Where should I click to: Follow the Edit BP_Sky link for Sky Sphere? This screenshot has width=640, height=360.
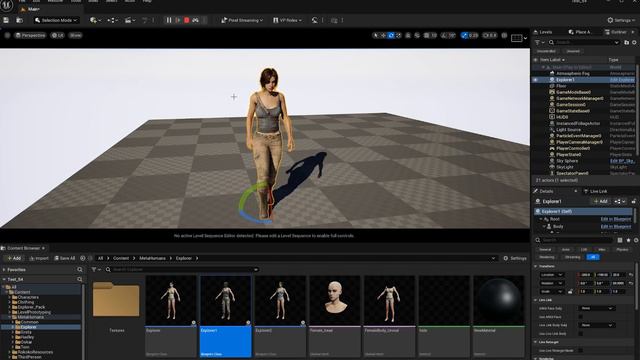pos(622,161)
